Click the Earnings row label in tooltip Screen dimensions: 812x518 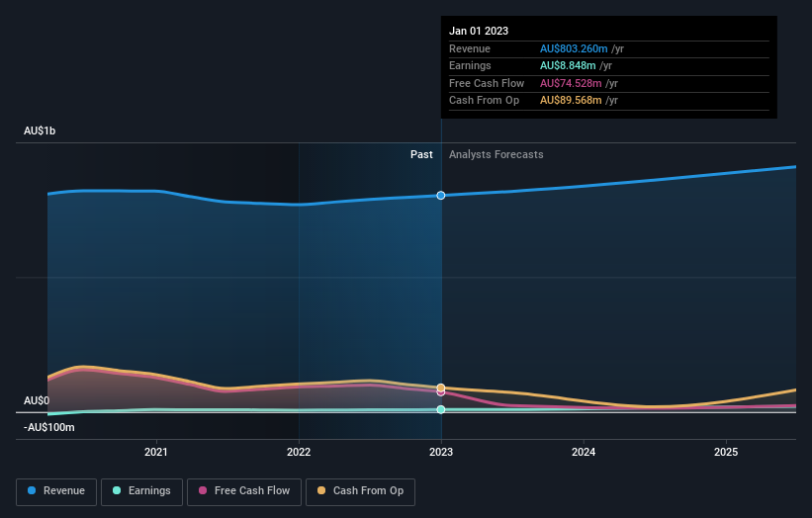(470, 65)
